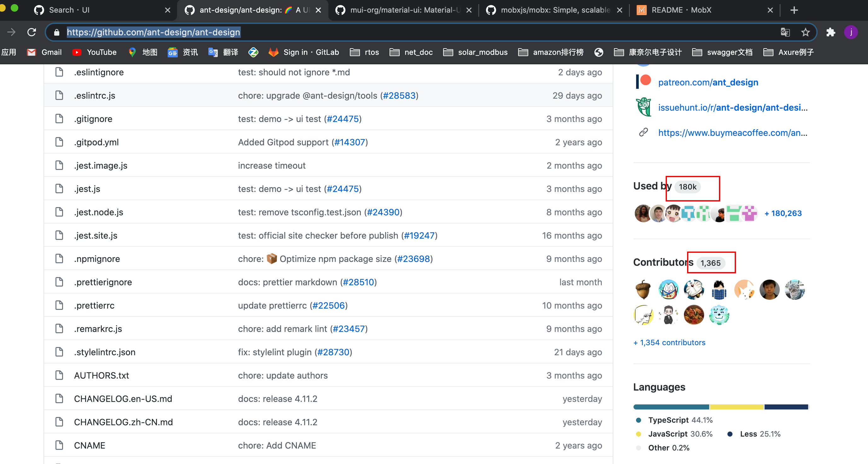This screenshot has height=464, width=868.
Task: Open the patreon.com/ant_design sponsor link
Action: pyautogui.click(x=708, y=83)
